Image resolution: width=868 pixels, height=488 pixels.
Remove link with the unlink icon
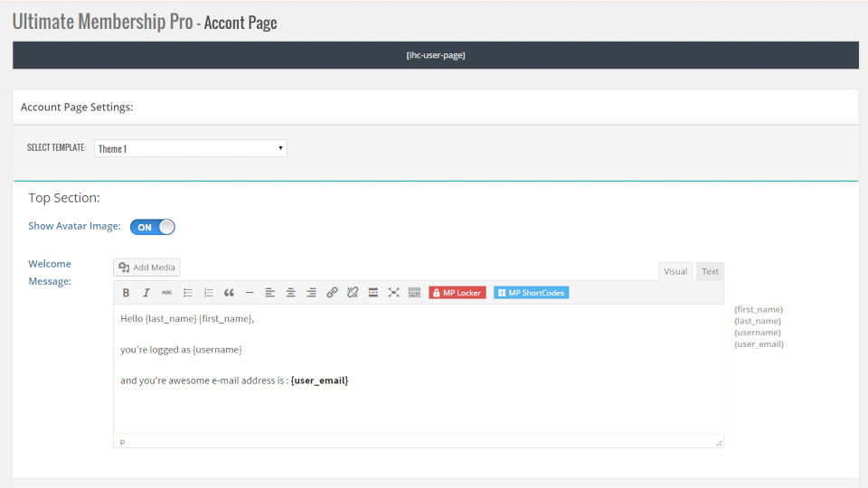pyautogui.click(x=353, y=293)
